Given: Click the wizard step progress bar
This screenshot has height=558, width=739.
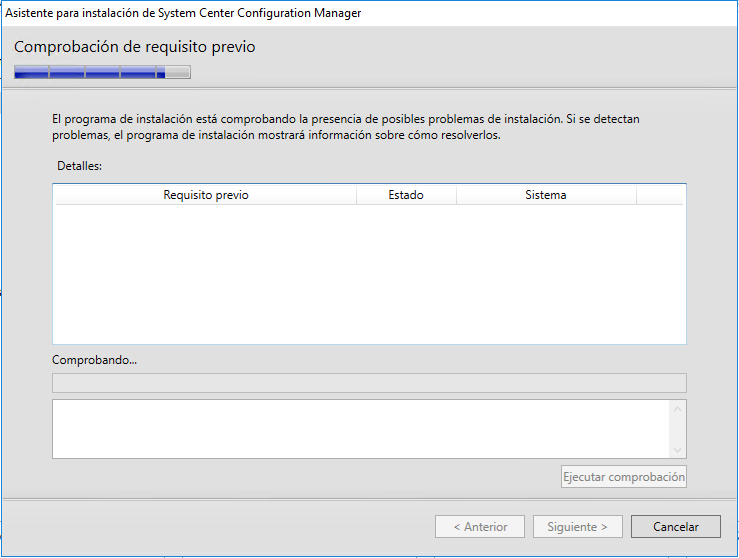Looking at the screenshot, I should [102, 72].
